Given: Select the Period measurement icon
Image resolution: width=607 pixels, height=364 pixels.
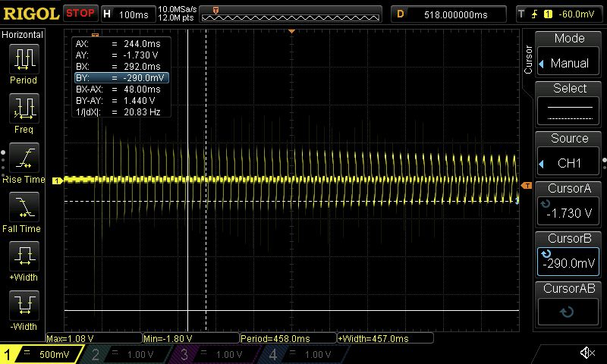Looking at the screenshot, I should 24,59.
